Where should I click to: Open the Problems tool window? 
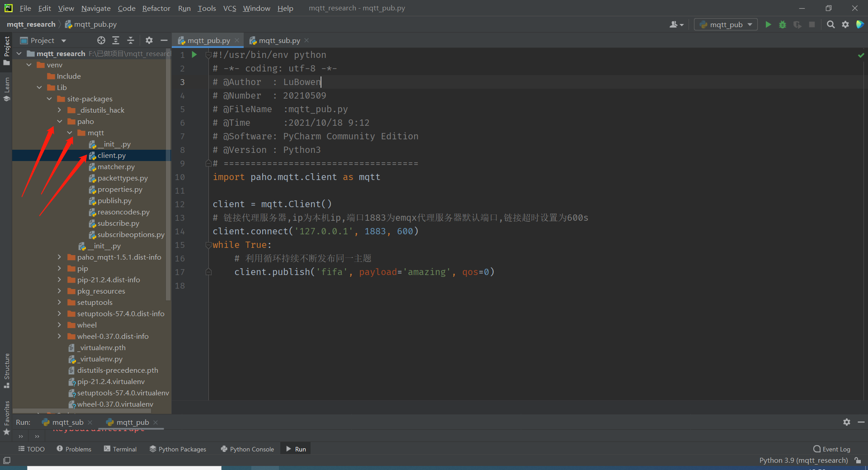(x=74, y=449)
